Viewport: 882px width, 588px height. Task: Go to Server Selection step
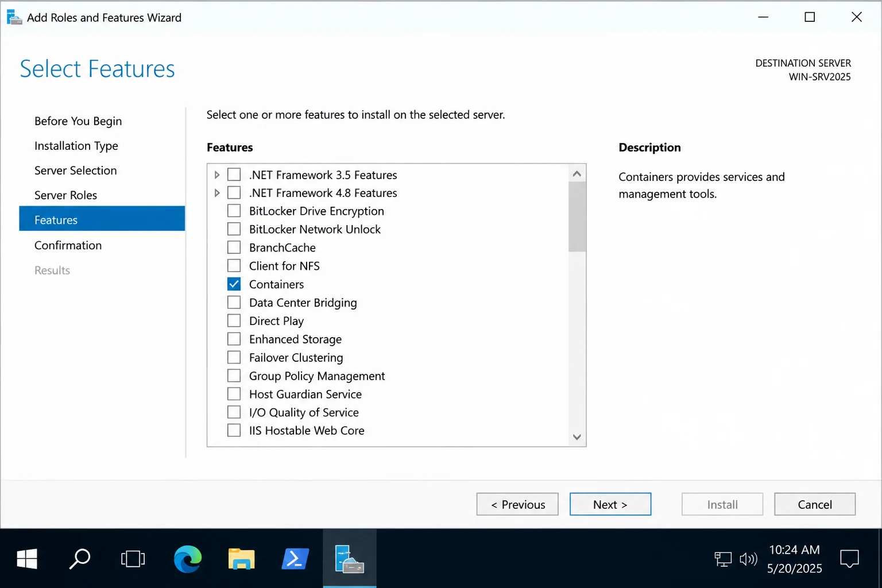(x=76, y=171)
